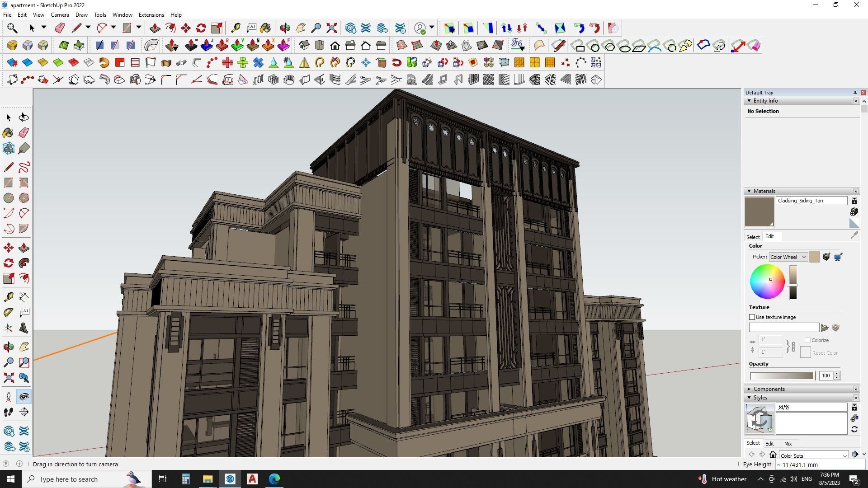Select the Zoom Window tool in left toolbar
868x488 pixels.
[24, 362]
